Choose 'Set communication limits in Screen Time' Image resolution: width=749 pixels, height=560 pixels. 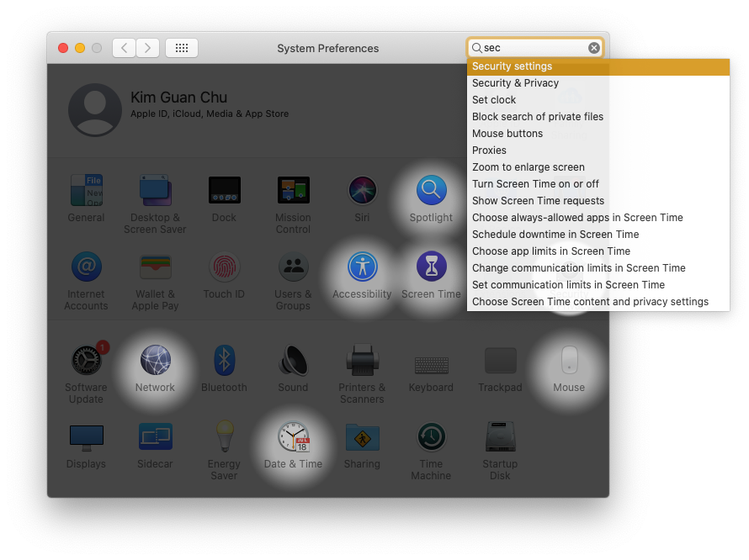(598, 284)
